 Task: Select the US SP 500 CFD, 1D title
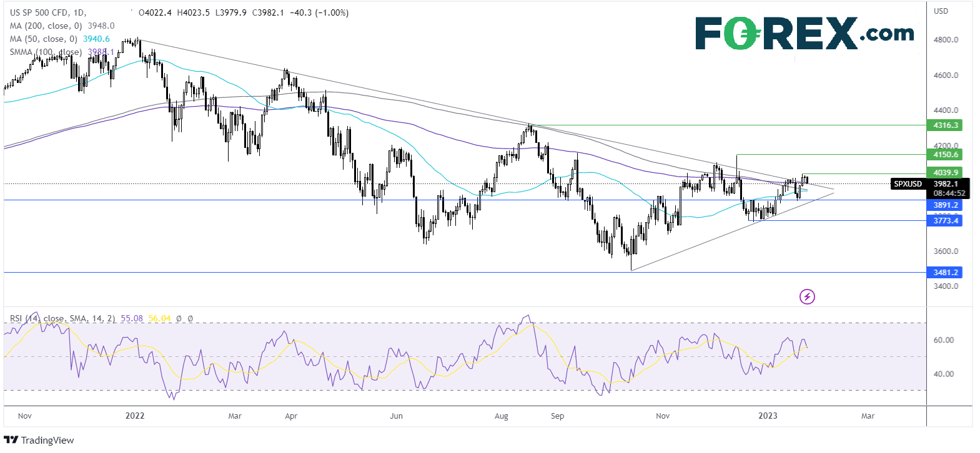click(x=48, y=12)
